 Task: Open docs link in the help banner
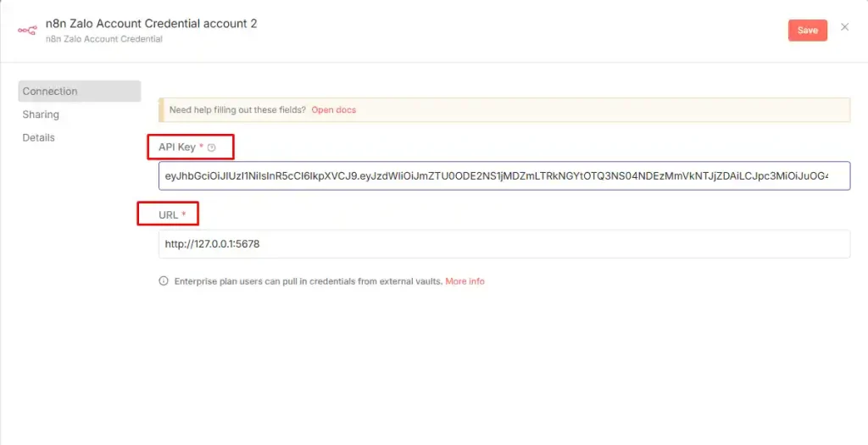tap(334, 109)
